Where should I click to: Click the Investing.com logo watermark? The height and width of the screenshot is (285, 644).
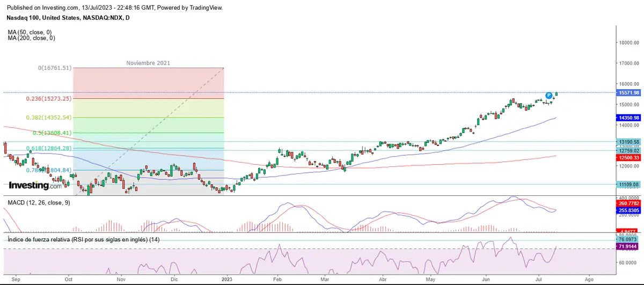click(x=35, y=186)
